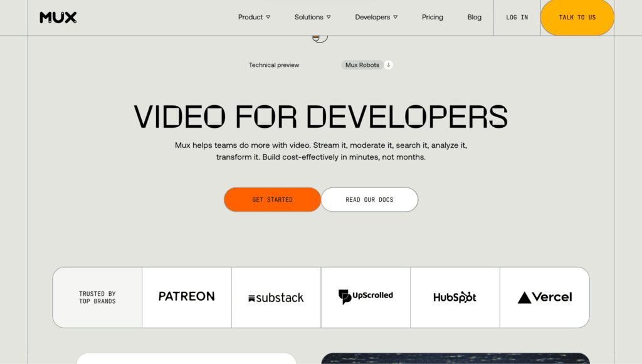
Task: Click the UpScrolled logo
Action: (366, 296)
